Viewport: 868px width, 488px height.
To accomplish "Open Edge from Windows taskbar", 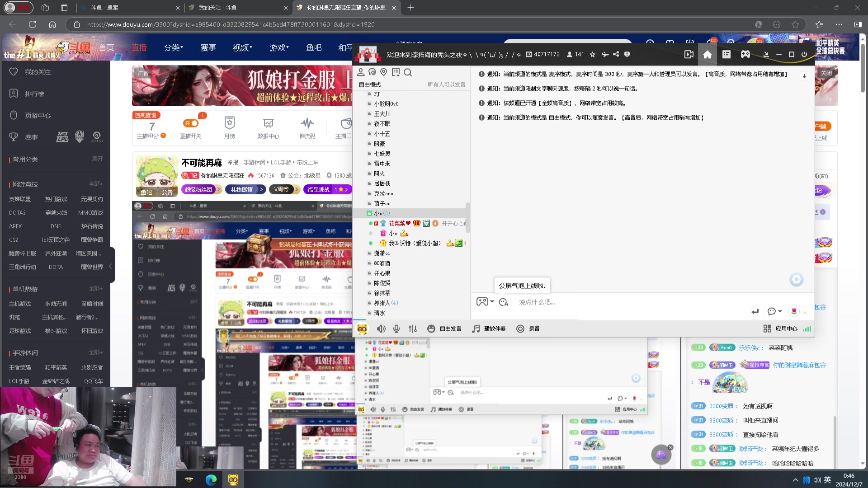I will [x=211, y=479].
